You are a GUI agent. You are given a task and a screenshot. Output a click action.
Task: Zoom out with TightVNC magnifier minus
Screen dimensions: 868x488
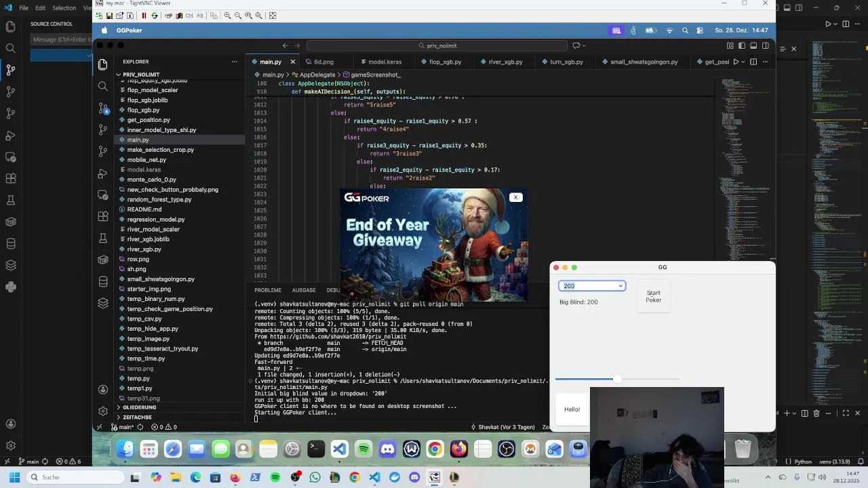tap(238, 16)
